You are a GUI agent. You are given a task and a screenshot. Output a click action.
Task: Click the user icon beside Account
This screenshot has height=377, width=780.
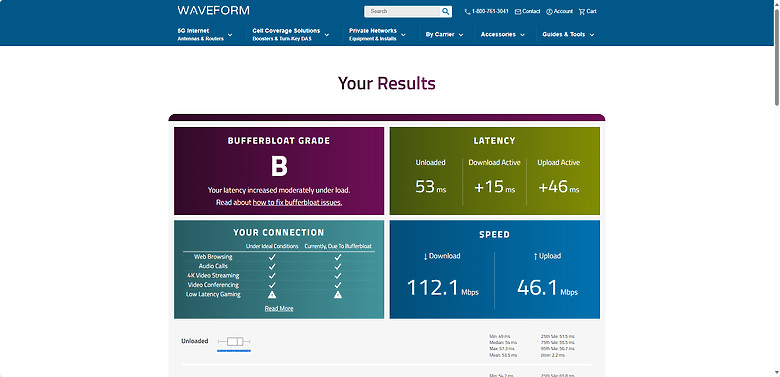[549, 11]
